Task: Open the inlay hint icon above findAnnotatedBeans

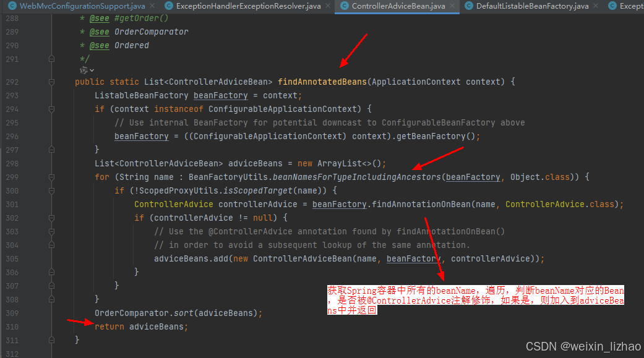Action: [x=84, y=70]
